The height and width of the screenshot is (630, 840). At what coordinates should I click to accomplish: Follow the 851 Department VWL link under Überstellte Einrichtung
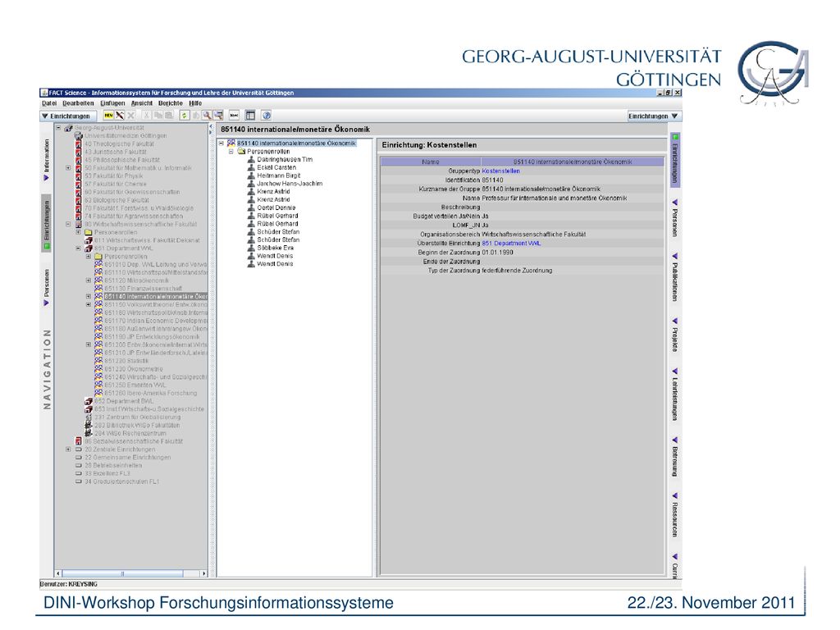[512, 243]
